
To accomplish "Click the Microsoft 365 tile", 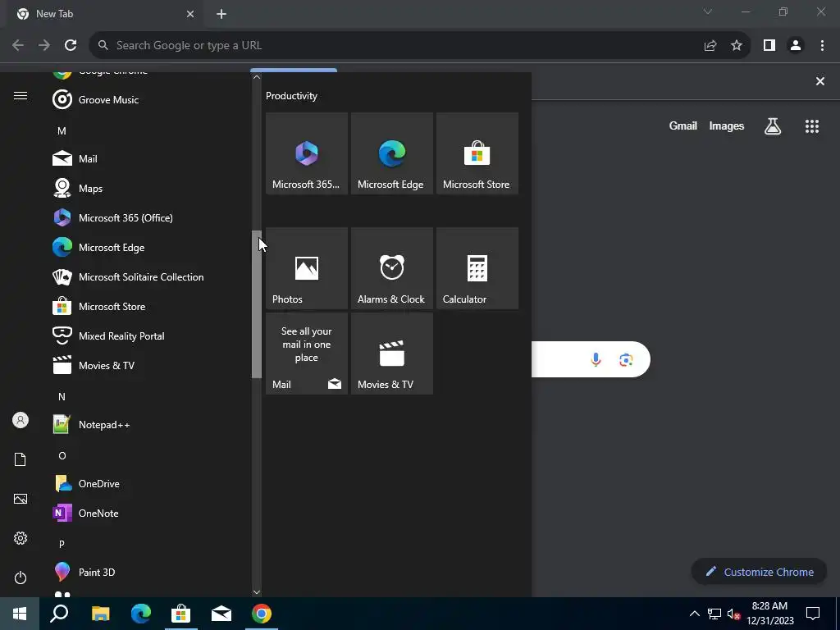I will (x=307, y=153).
